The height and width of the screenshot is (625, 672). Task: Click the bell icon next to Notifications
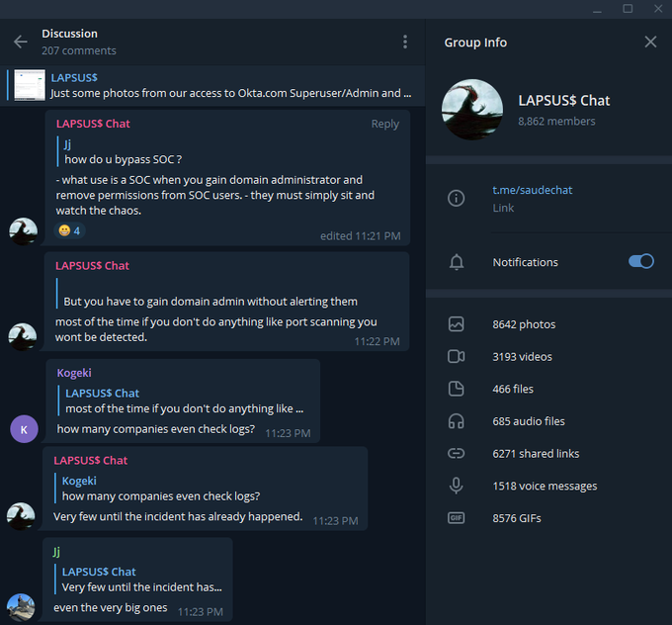(457, 262)
